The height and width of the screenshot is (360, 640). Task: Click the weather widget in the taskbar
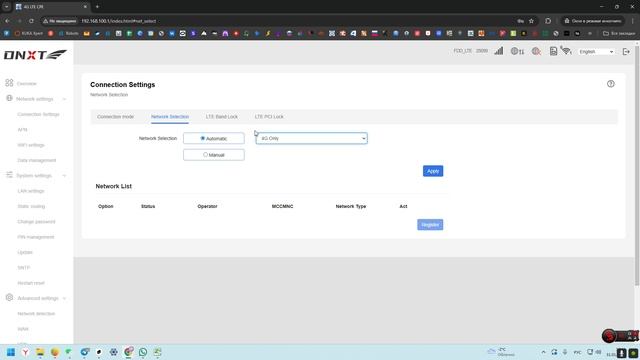(x=501, y=352)
